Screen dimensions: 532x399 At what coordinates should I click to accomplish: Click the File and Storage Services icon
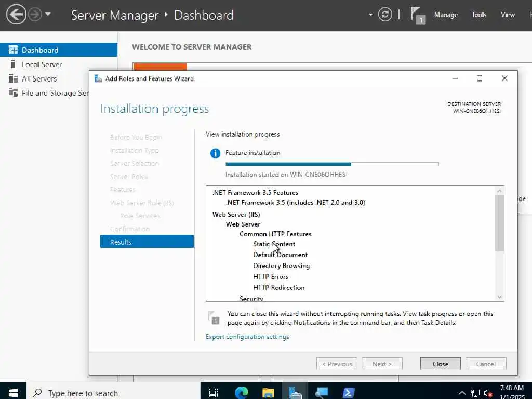[x=13, y=92]
